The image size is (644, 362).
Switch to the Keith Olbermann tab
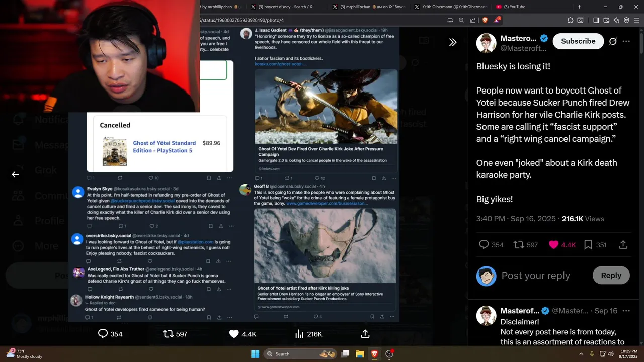click(450, 7)
